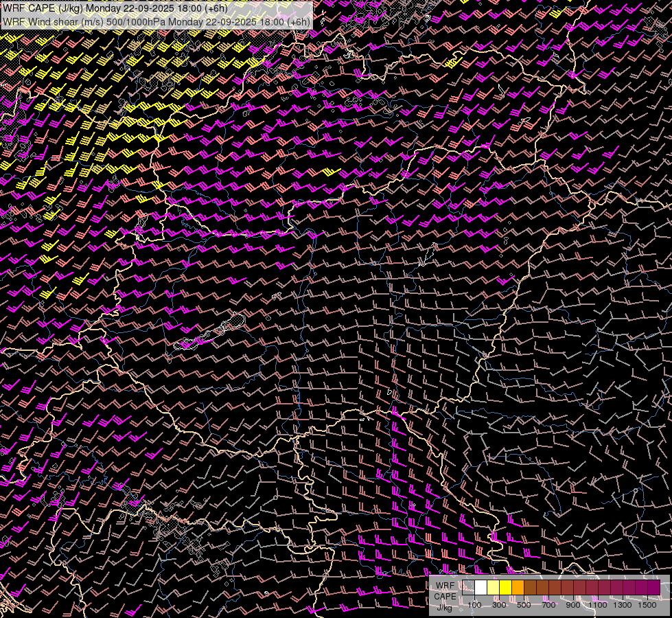The image size is (672, 618).
Task: Click the 1500 label on the legend
Action: 647,605
